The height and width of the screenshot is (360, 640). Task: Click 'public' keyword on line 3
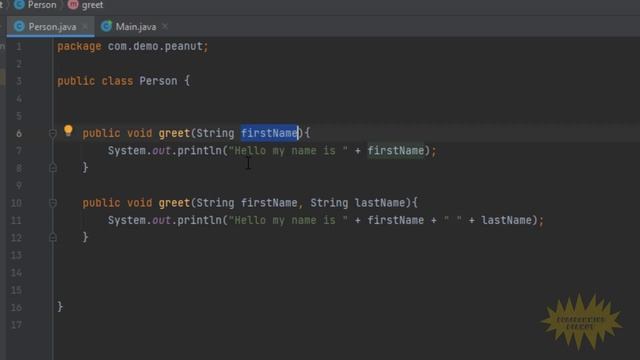click(x=76, y=81)
